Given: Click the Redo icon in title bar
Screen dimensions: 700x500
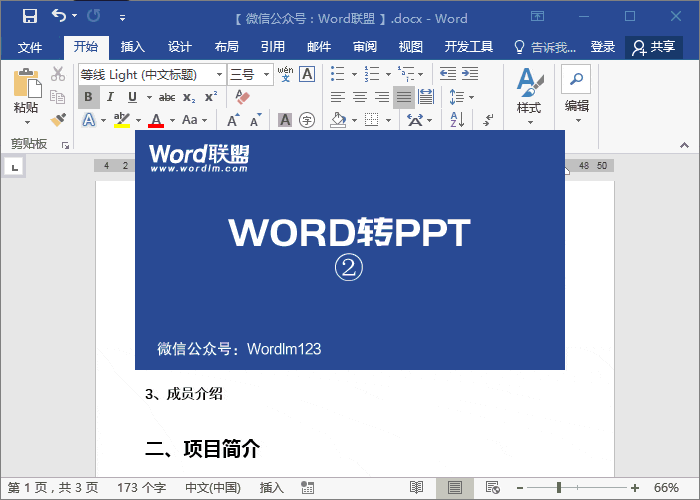Looking at the screenshot, I should (94, 16).
